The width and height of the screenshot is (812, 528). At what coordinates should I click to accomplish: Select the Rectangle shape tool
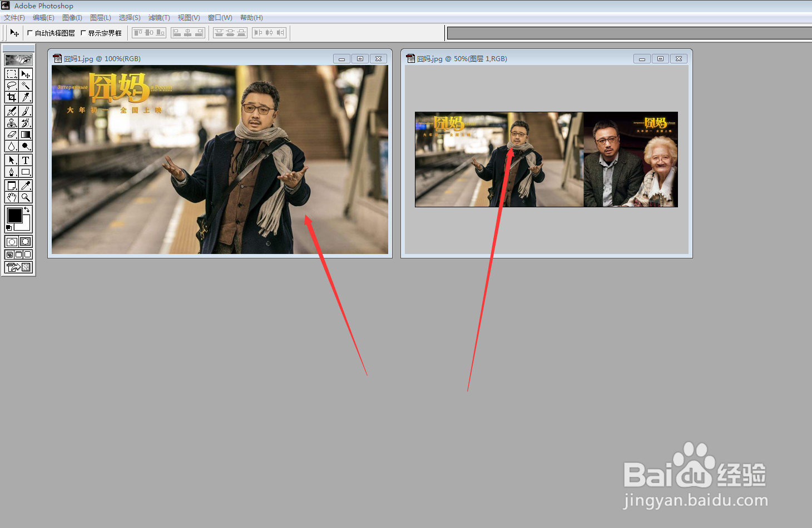click(26, 172)
